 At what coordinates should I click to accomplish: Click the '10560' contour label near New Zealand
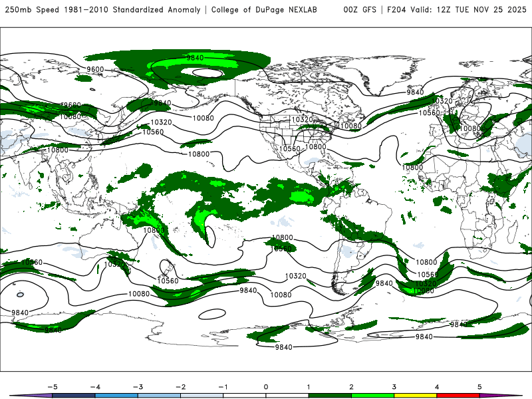168,281
